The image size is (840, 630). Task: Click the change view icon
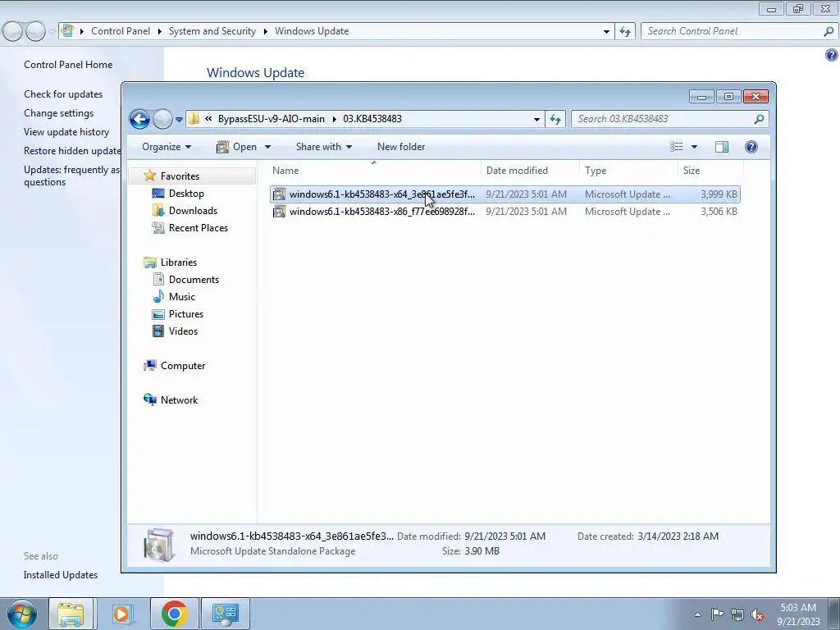(x=676, y=147)
